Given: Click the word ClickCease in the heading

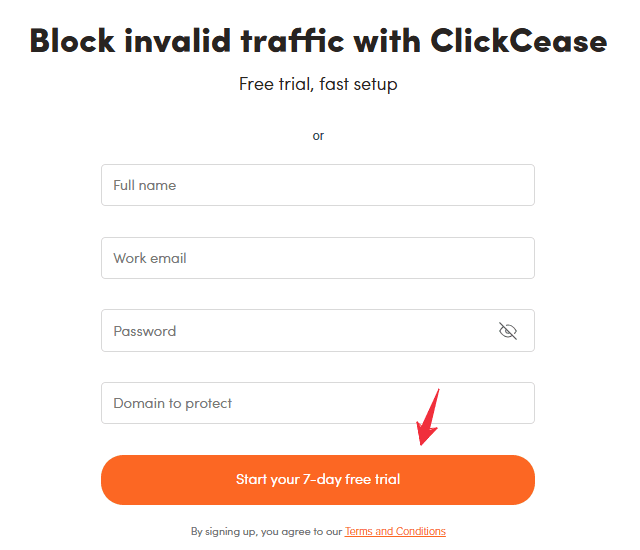Looking at the screenshot, I should coord(519,41).
